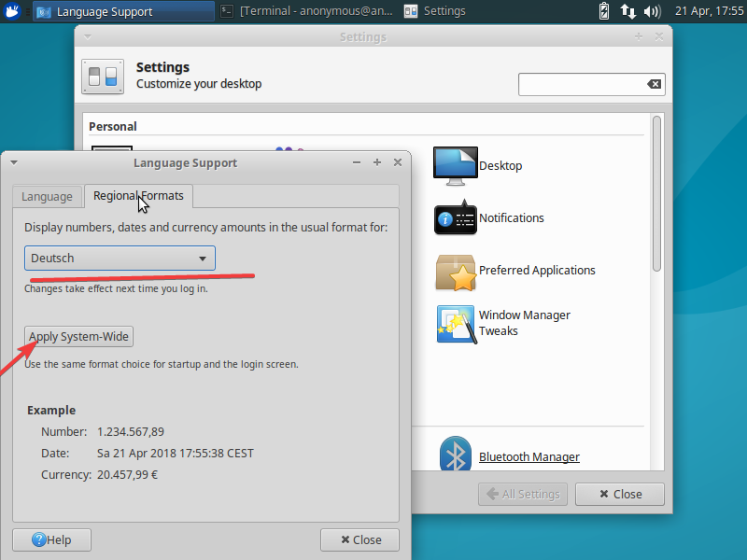Switch to the Language tab
The height and width of the screenshot is (560, 747).
[x=47, y=196]
